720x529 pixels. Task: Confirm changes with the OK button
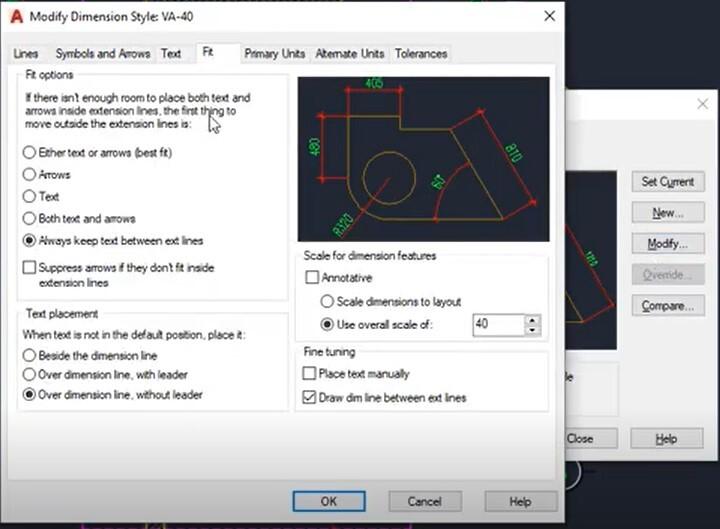pyautogui.click(x=329, y=501)
